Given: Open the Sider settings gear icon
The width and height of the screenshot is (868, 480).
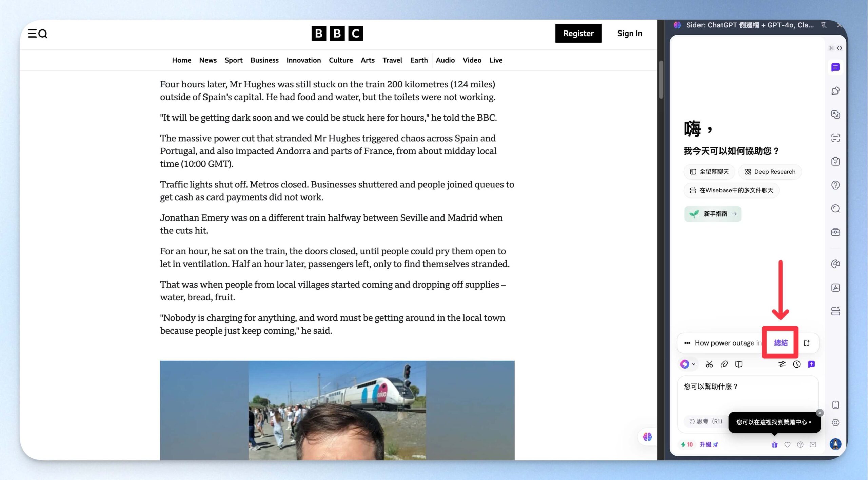Looking at the screenshot, I should click(835, 422).
